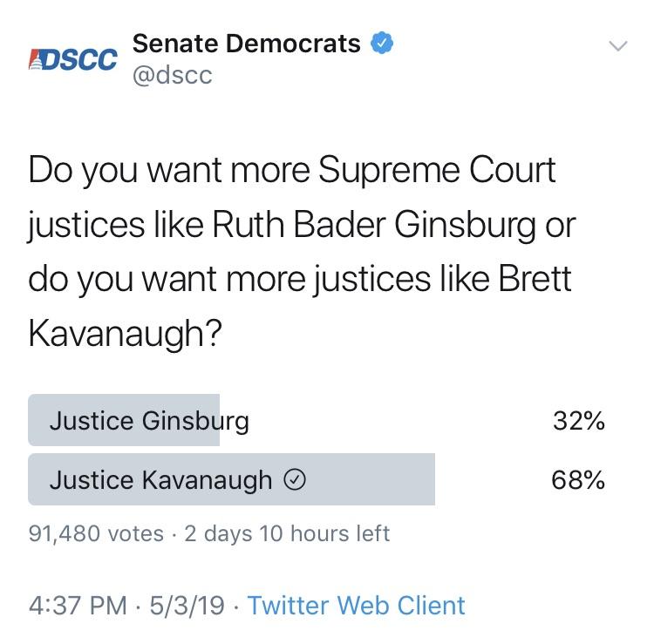
Task: Click the selected-vote checkmark beside Kavanaugh
Action: tap(295, 480)
